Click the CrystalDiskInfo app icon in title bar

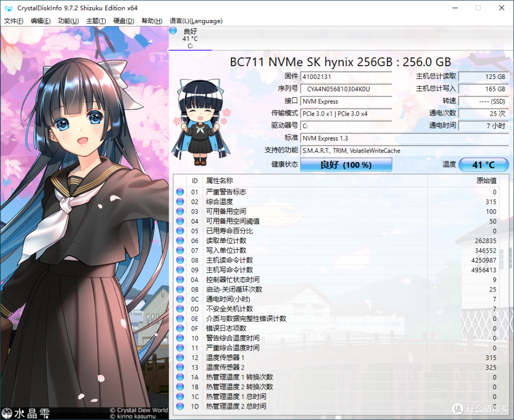click(x=9, y=8)
